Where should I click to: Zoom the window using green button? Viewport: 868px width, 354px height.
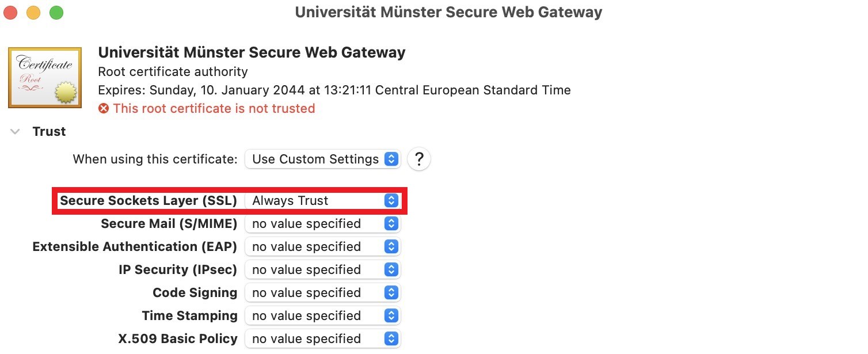56,12
